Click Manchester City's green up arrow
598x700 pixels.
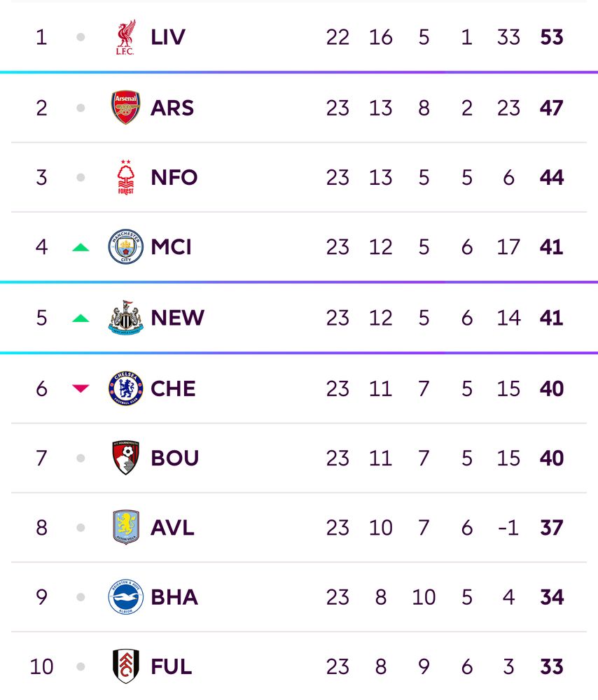pos(81,247)
